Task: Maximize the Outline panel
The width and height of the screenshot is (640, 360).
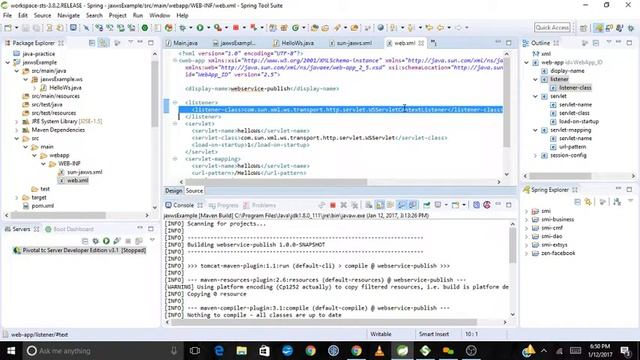Action: click(629, 42)
